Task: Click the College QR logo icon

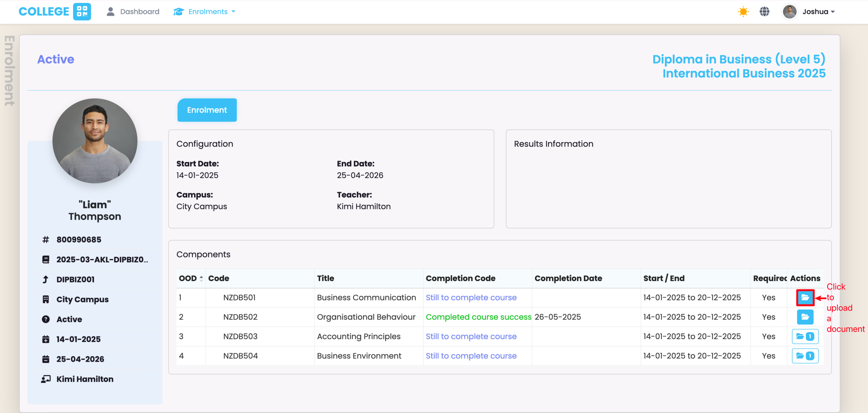Action: point(82,12)
